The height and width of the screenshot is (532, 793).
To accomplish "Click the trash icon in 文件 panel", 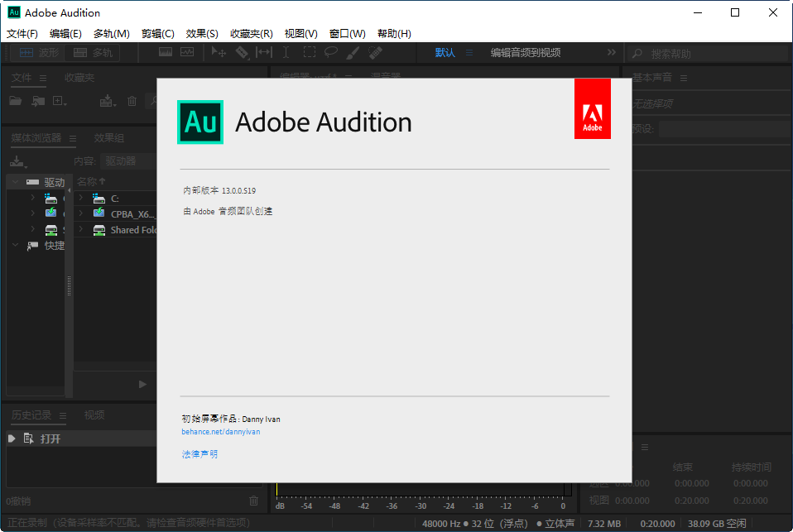I will [132, 101].
